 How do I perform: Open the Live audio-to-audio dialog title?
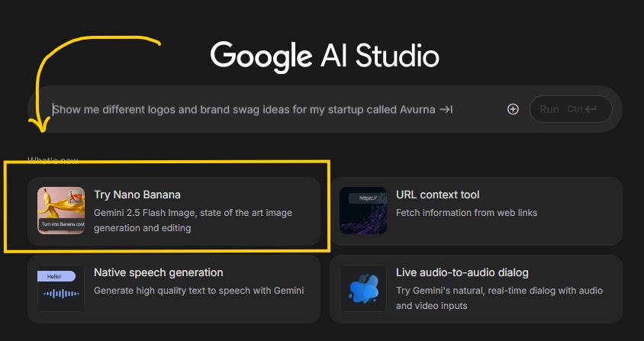462,272
